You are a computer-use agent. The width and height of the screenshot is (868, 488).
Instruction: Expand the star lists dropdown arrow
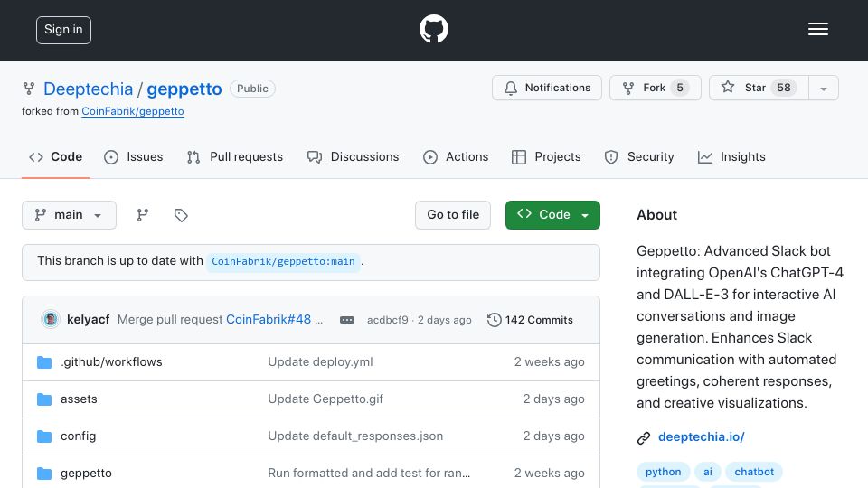tap(823, 89)
